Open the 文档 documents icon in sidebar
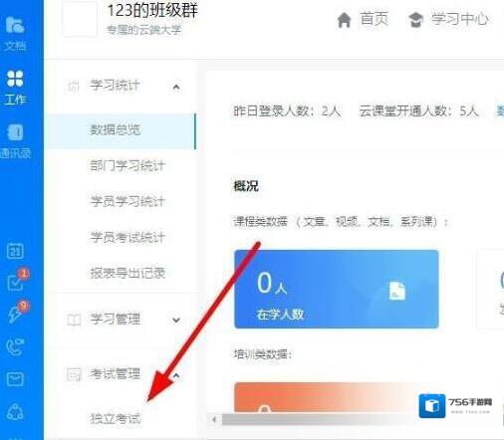Screen dimensions: 504x440 click(15, 34)
